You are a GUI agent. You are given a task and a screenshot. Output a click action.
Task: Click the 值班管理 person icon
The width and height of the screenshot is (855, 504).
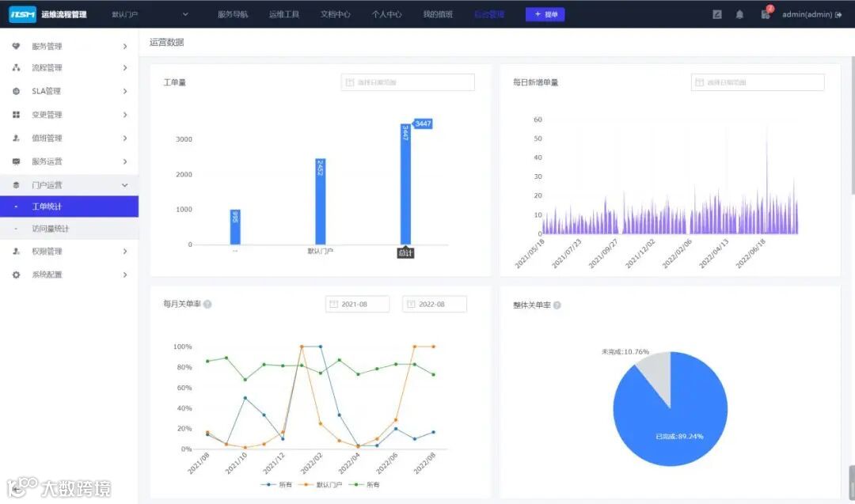17,138
